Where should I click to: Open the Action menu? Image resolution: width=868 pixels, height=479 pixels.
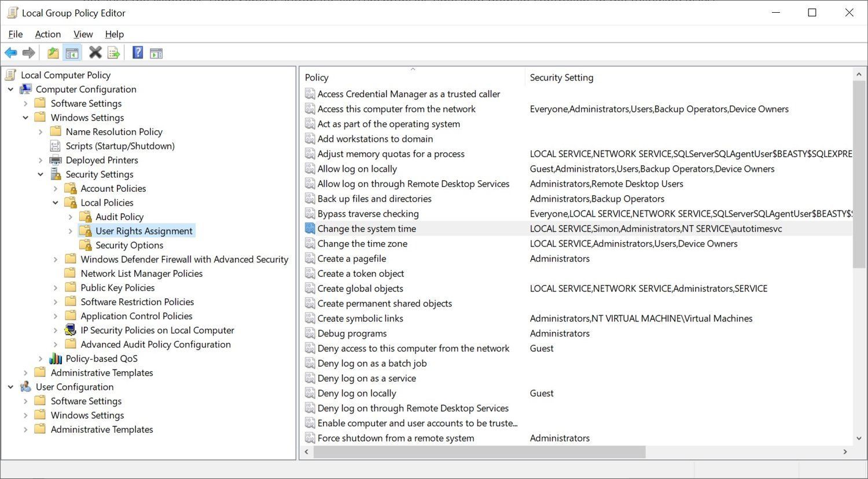click(x=47, y=34)
